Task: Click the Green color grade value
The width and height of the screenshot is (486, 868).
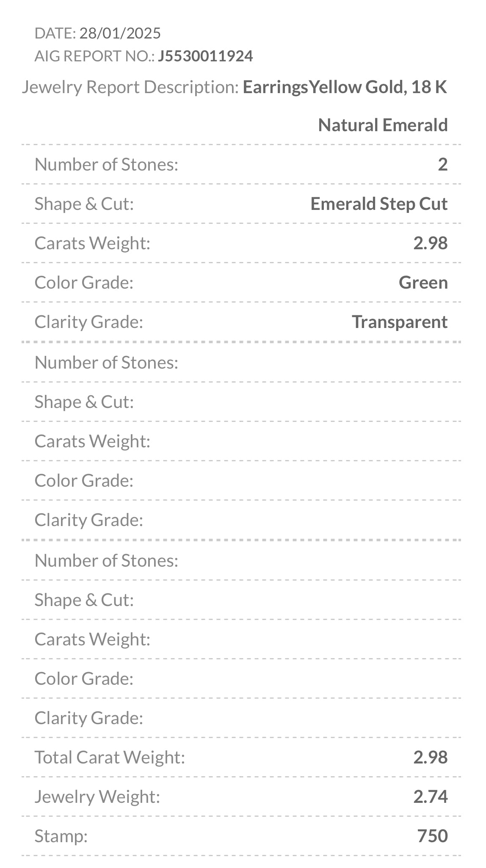Action: (x=423, y=283)
